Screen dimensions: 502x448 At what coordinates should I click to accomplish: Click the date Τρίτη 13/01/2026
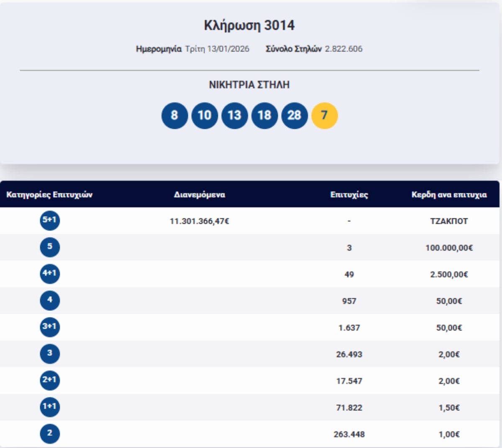coord(217,49)
